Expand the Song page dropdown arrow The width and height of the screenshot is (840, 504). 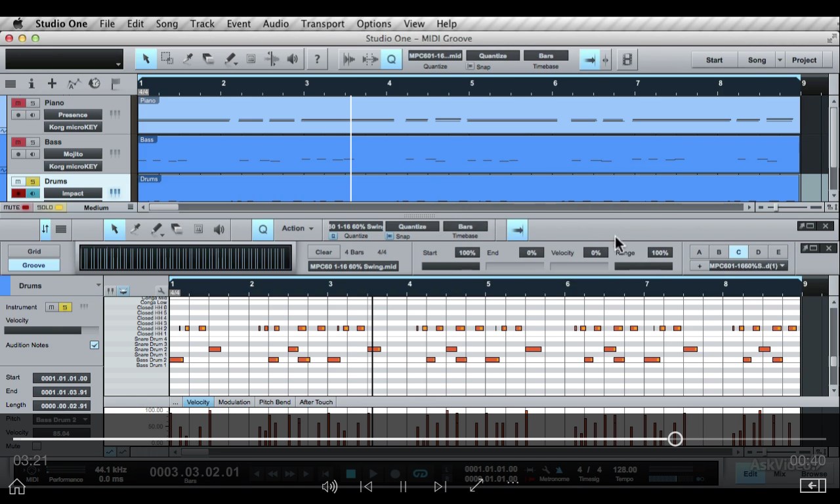pyautogui.click(x=780, y=60)
